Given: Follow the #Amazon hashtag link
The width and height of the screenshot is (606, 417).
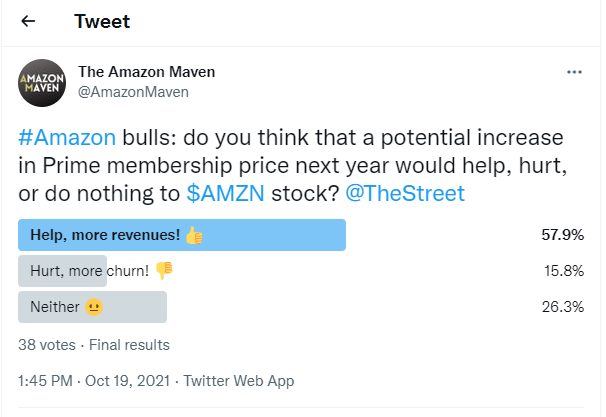Looking at the screenshot, I should coord(67,137).
